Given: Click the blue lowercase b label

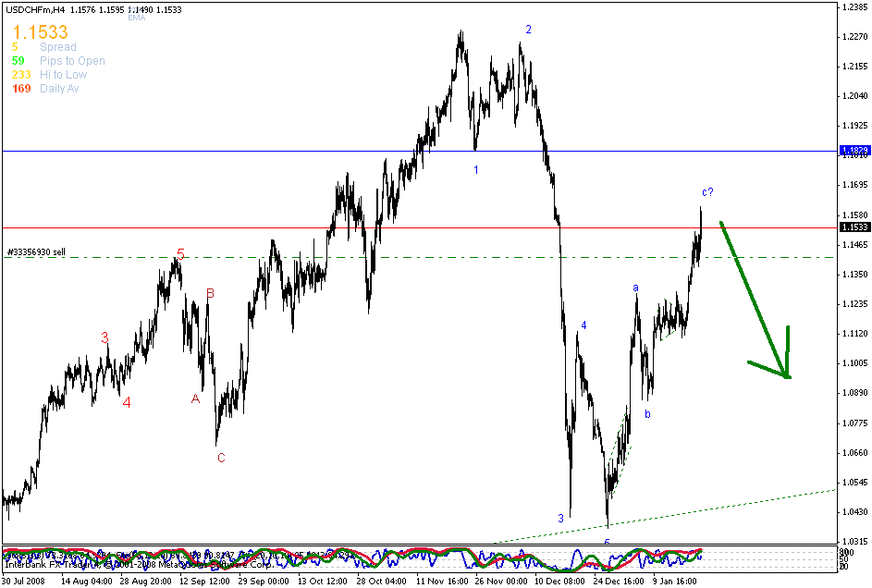Looking at the screenshot, I should click(647, 414).
